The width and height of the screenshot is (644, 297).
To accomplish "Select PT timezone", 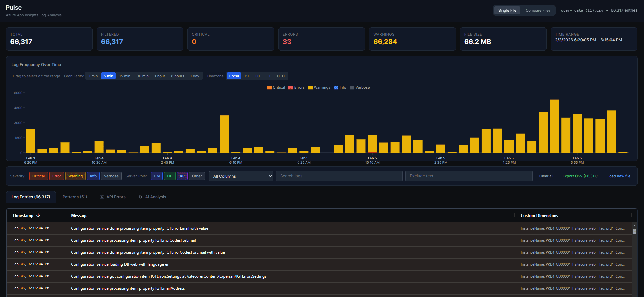I will pos(247,76).
